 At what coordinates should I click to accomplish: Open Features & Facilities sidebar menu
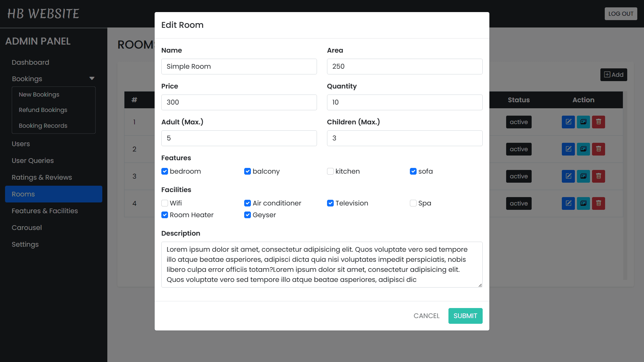(x=45, y=211)
